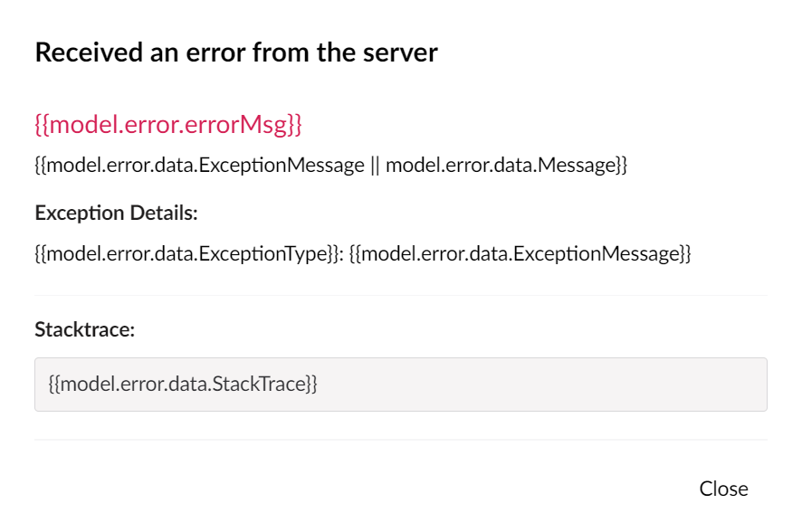The width and height of the screenshot is (802, 532).
Task: Click the ExceptionType template line
Action: (362, 253)
